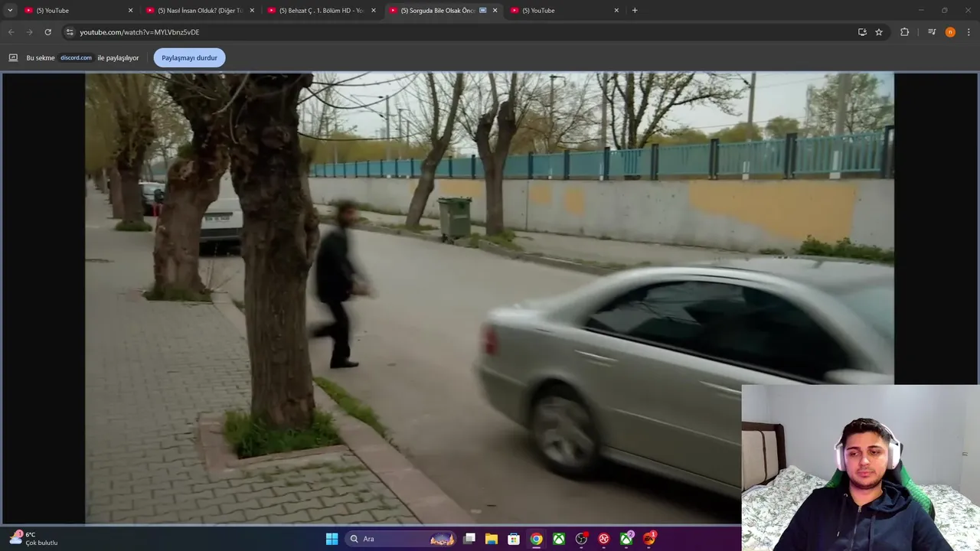Open the EA app taskbar icon

[649, 539]
